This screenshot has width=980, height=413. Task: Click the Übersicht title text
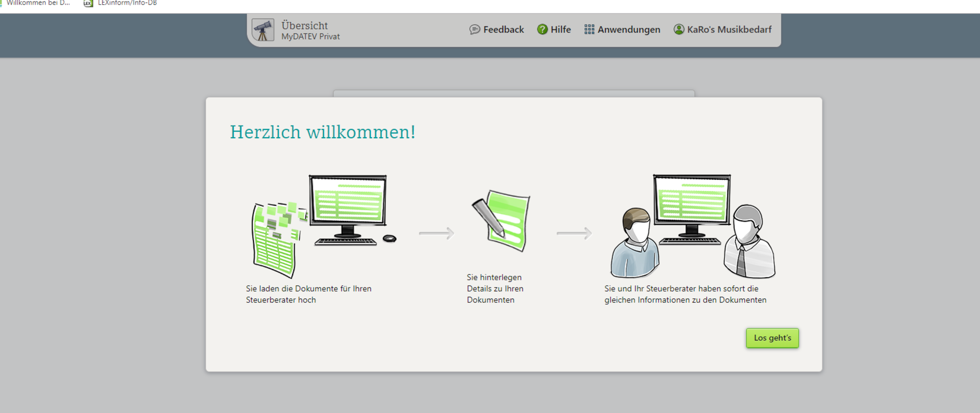[x=305, y=25]
